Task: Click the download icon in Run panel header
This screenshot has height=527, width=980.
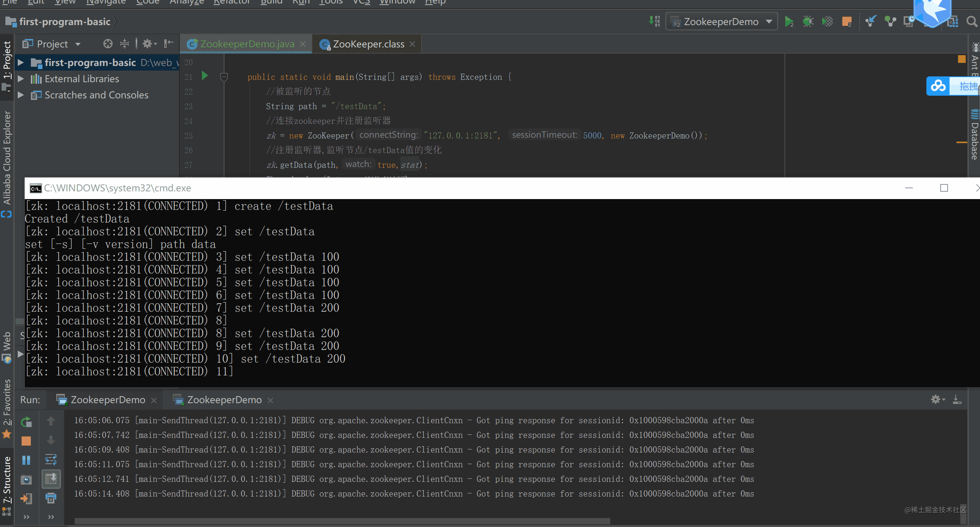Action: (957, 399)
